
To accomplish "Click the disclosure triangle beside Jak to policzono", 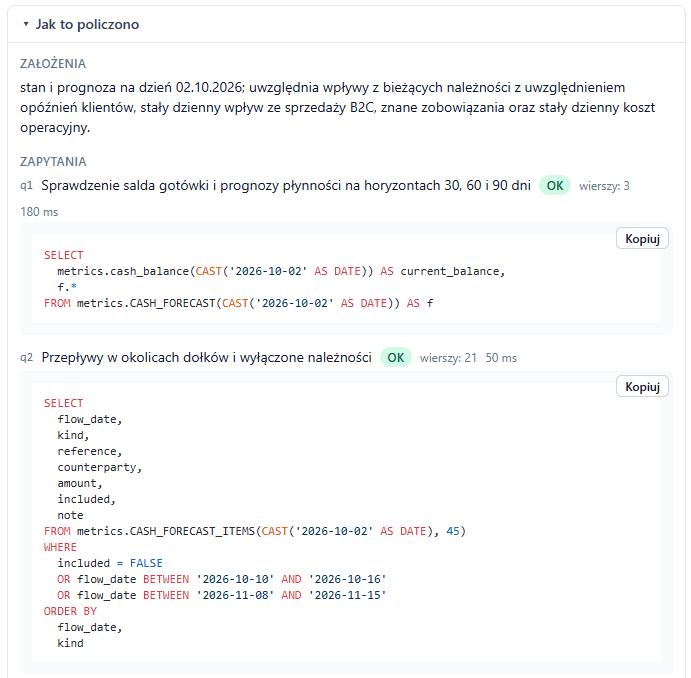I will click(26, 24).
